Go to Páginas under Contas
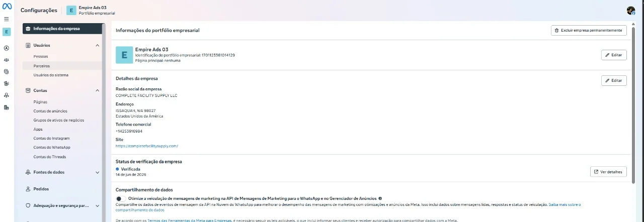This screenshot has height=222, width=644. tap(40, 102)
